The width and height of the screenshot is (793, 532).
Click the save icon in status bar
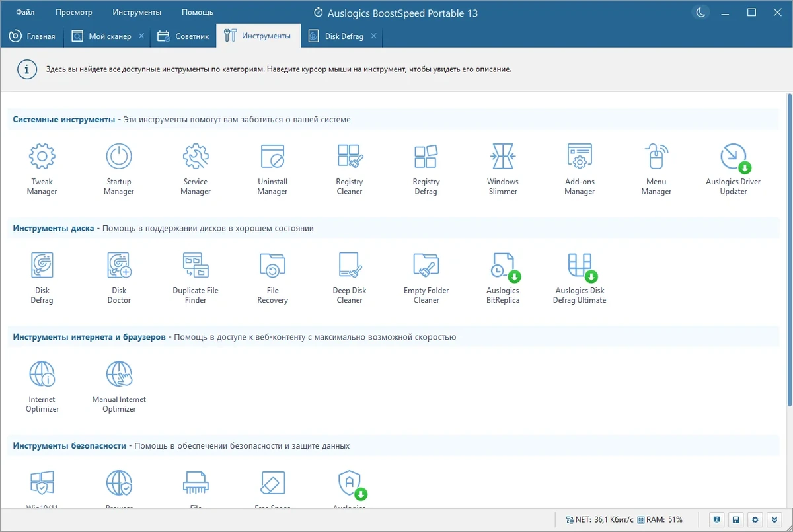pyautogui.click(x=736, y=519)
